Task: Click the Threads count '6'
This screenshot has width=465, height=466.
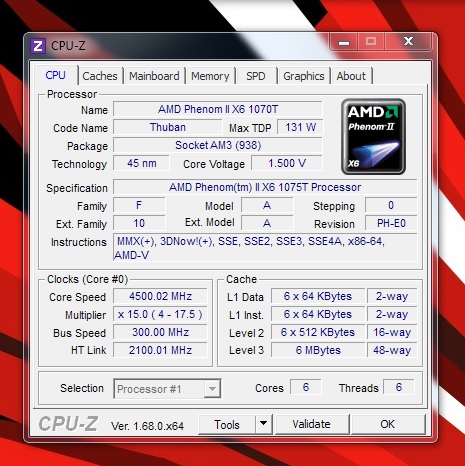Action: pyautogui.click(x=399, y=387)
